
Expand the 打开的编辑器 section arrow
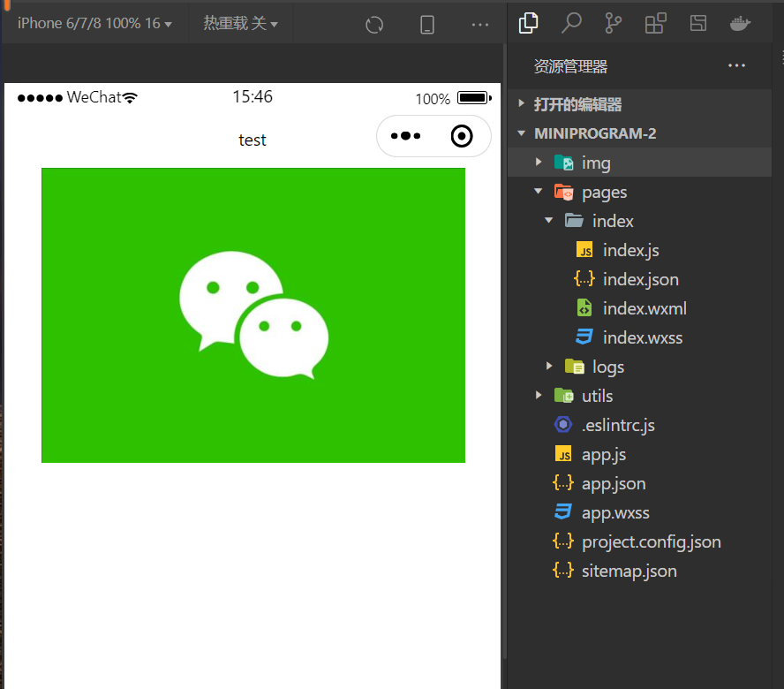click(522, 103)
